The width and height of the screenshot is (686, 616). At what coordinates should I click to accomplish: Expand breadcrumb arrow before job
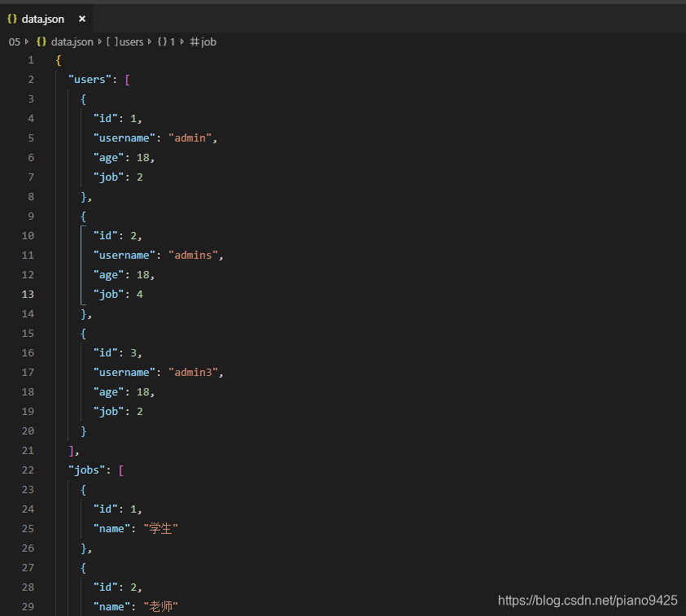(x=182, y=42)
